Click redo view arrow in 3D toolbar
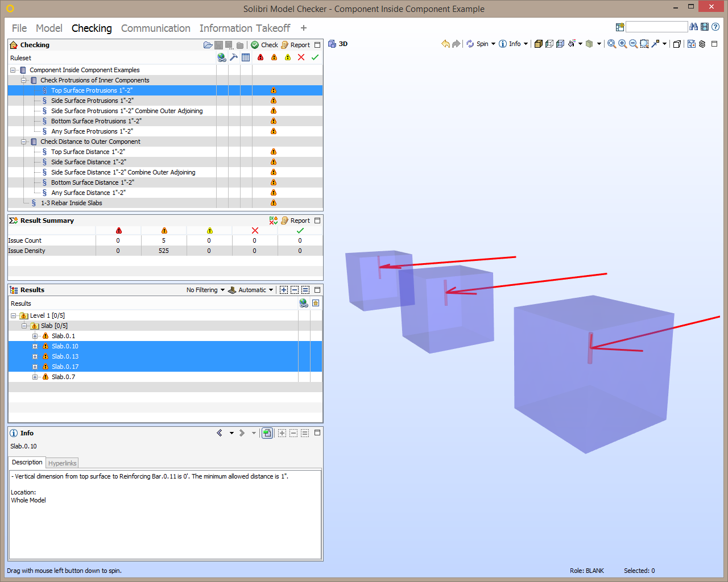 pyautogui.click(x=456, y=44)
